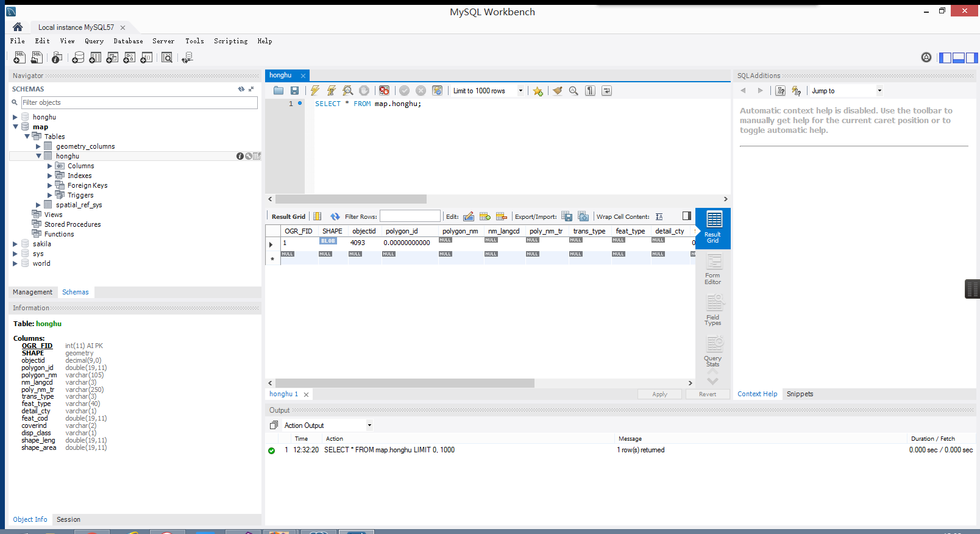This screenshot has width=980, height=534.
Task: Open the object inspector info icon
Action: 57,57
